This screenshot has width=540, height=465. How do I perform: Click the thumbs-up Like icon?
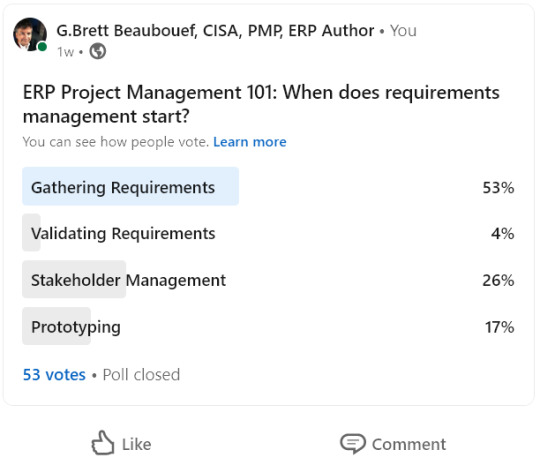click(103, 443)
